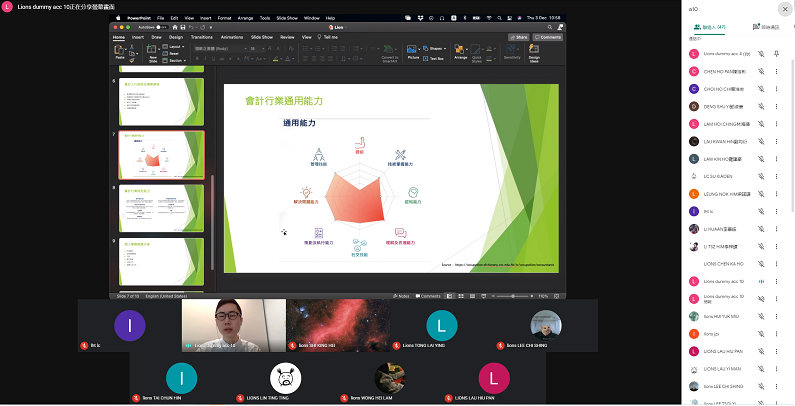This screenshot has width=795, height=406.
Task: Expand the Layout dropdown
Action: (x=176, y=46)
